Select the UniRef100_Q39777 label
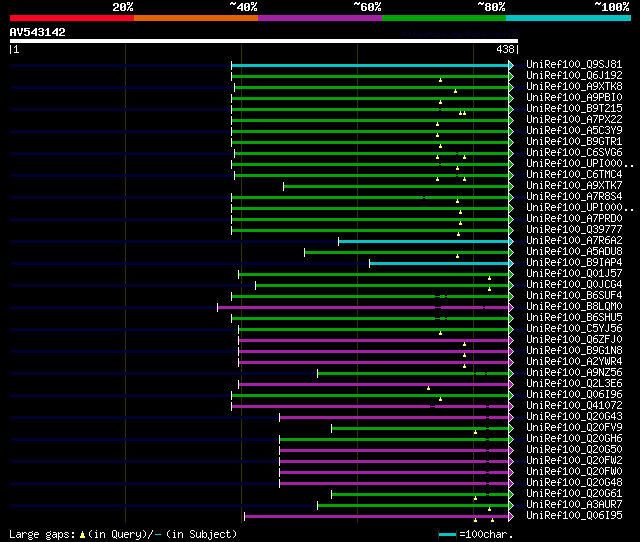The image size is (640, 542). point(574,230)
